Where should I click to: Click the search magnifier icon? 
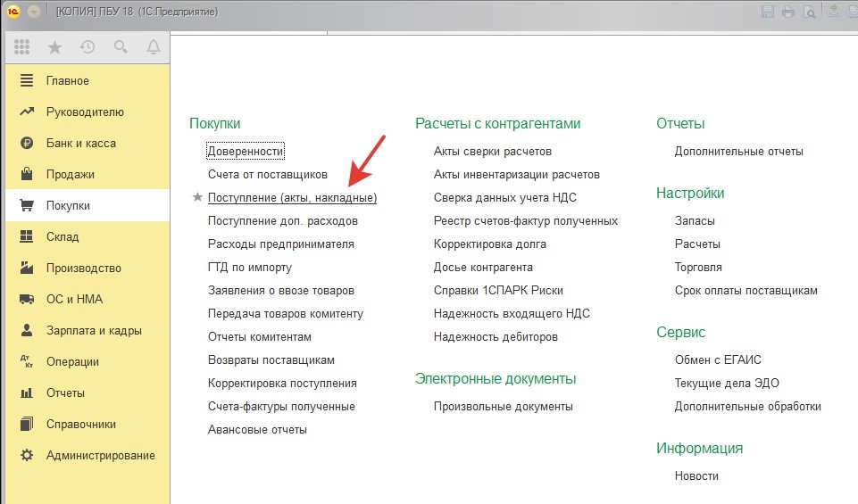point(121,47)
